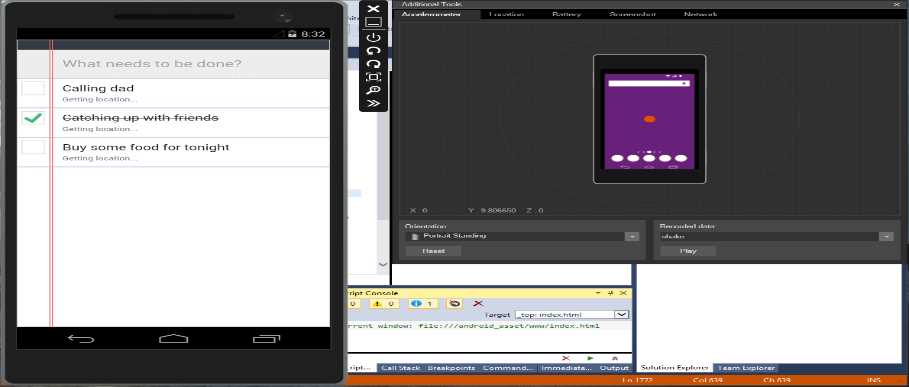The height and width of the screenshot is (387, 909).
Task: Minimize the emulator with the toolbar window icon
Action: tap(374, 23)
